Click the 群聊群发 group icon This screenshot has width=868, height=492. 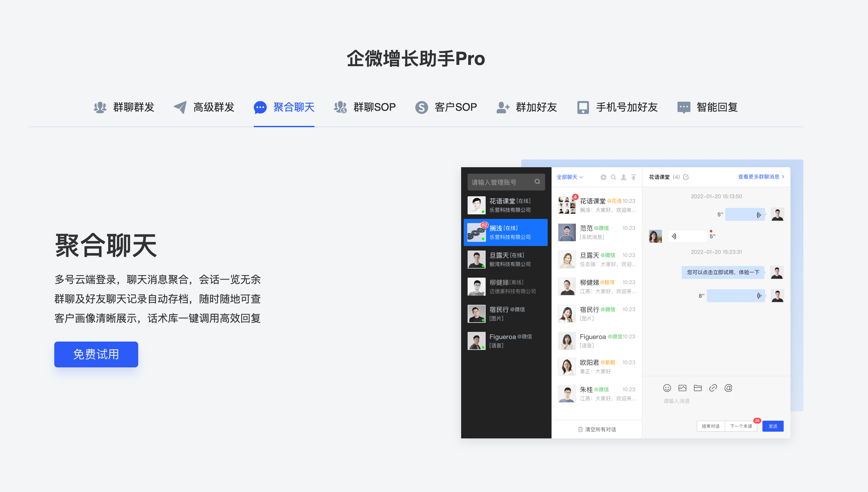click(100, 108)
